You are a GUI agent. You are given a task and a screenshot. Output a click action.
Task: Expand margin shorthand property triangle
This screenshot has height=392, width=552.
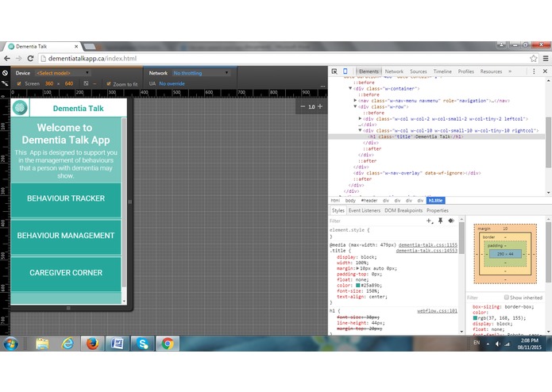pyautogui.click(x=357, y=268)
